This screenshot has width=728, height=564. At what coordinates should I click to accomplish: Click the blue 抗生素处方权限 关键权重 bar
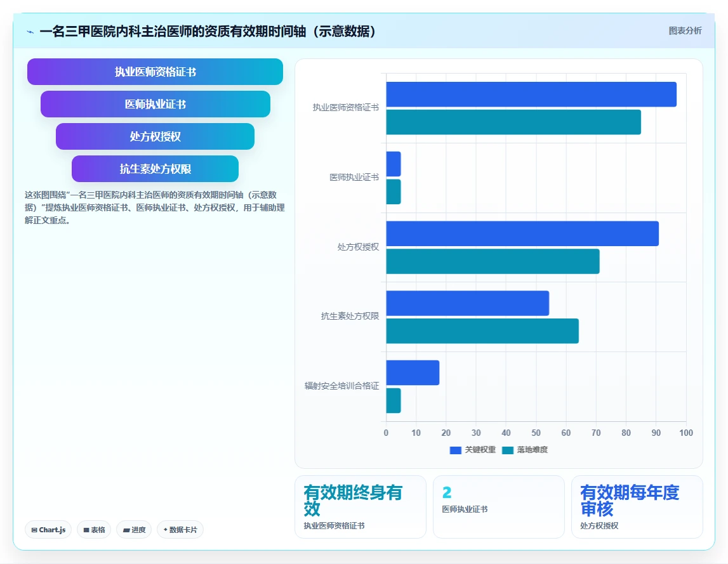click(468, 303)
